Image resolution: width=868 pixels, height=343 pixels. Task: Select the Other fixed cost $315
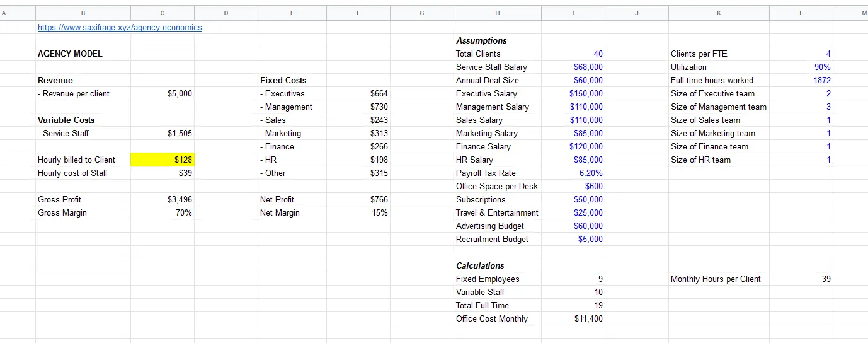click(x=358, y=173)
